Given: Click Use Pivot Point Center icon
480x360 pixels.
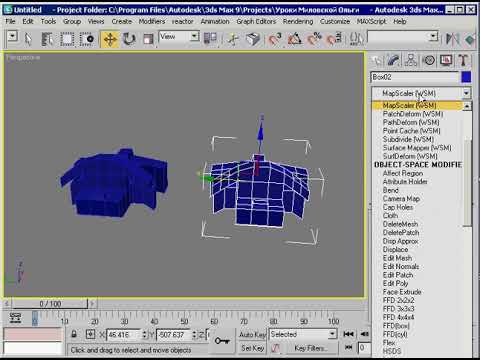Looking at the screenshot, I should tap(210, 39).
